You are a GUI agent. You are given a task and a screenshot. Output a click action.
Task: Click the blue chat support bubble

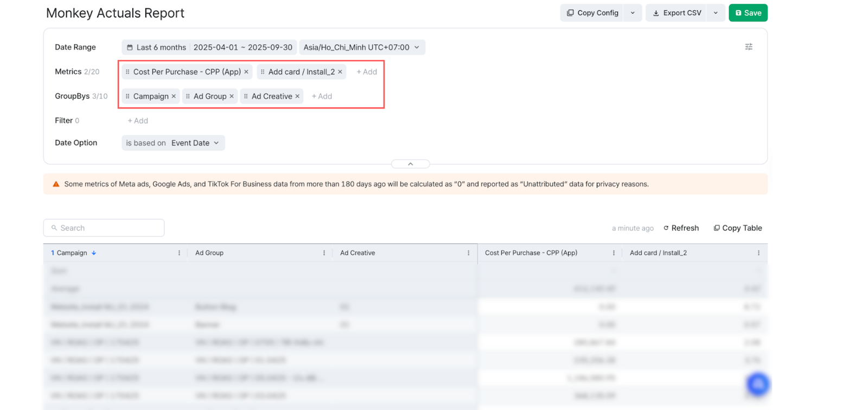pyautogui.click(x=758, y=385)
